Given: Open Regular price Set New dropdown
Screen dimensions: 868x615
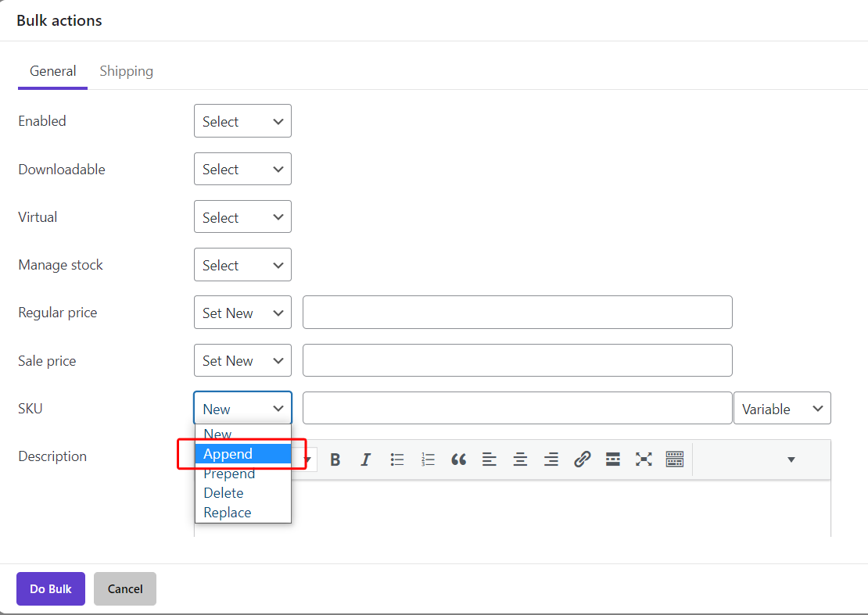Looking at the screenshot, I should 242,313.
